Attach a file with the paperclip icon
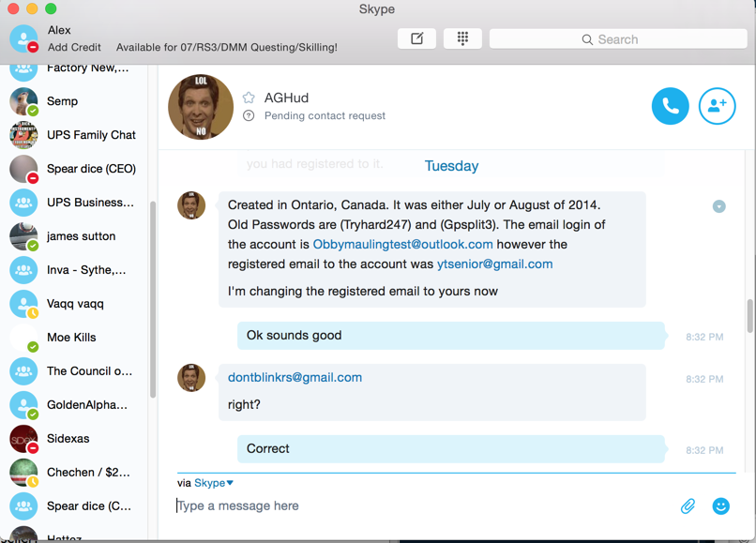Screen dimensions: 756x543 pos(688,505)
